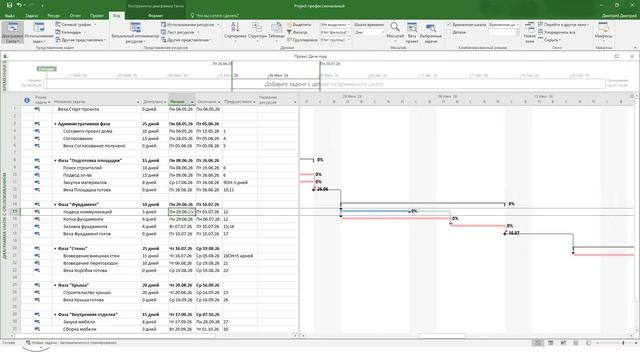Click the Окончание column header
The height and width of the screenshot is (360, 640).
[209, 100]
